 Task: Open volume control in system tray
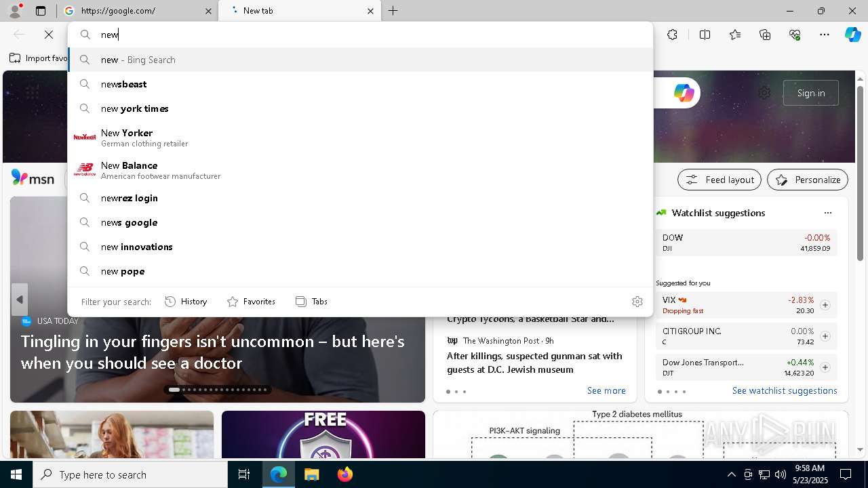point(780,474)
